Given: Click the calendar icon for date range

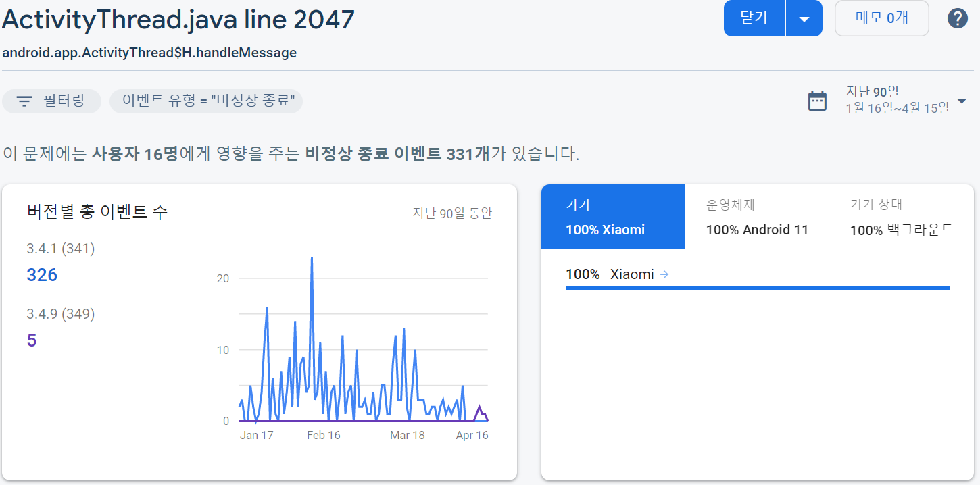Looking at the screenshot, I should click(817, 101).
